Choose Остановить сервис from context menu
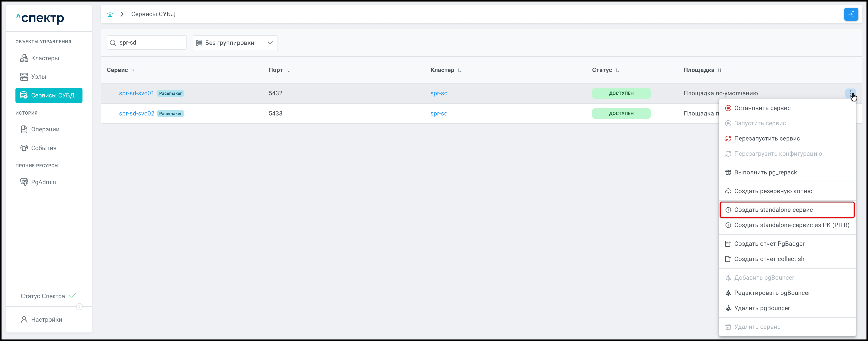 pos(762,108)
